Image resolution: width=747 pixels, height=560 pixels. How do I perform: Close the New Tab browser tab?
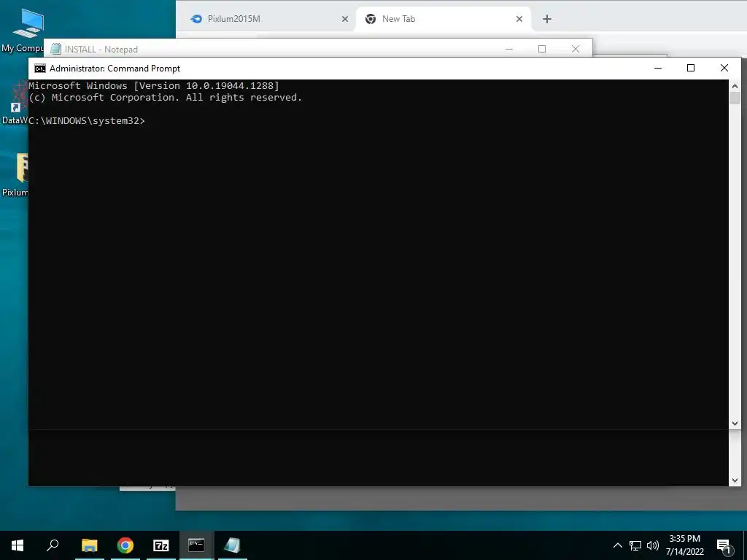(519, 19)
